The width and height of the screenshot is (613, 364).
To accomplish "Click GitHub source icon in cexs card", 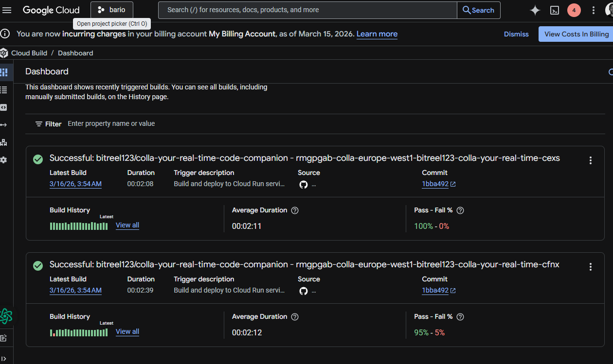I will point(304,185).
